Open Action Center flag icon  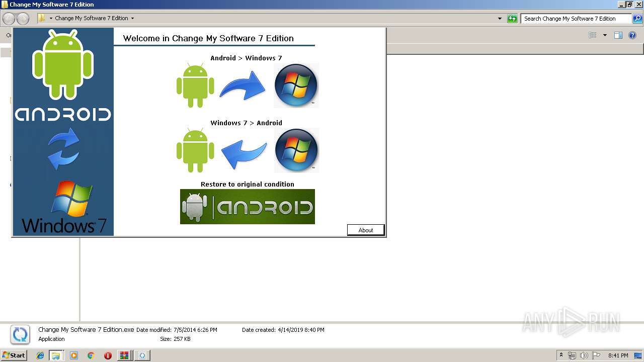tap(596, 355)
